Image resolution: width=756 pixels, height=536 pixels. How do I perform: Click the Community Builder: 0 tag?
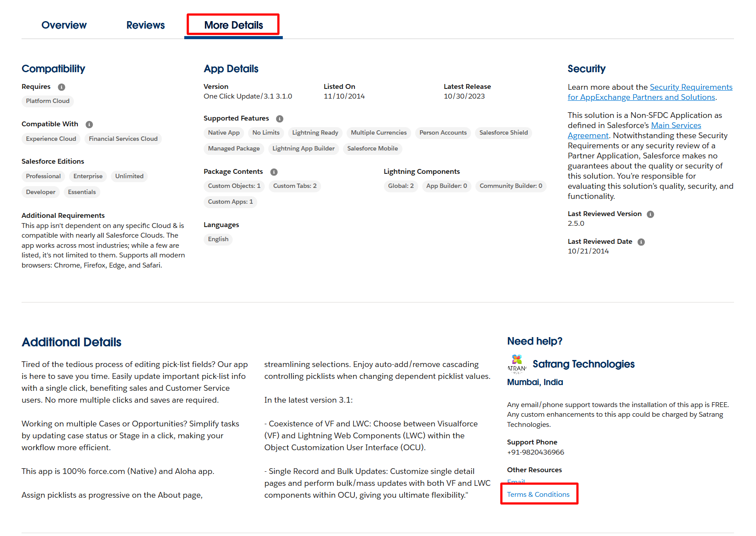coord(511,186)
